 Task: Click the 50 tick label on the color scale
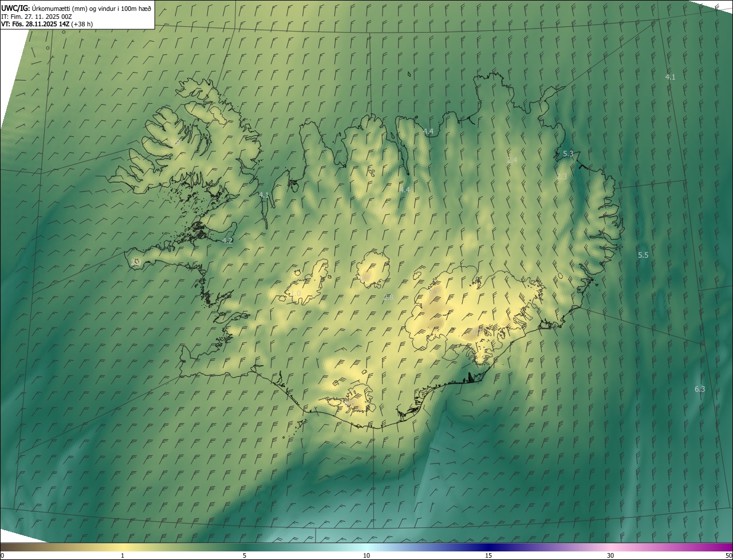tap(728, 555)
